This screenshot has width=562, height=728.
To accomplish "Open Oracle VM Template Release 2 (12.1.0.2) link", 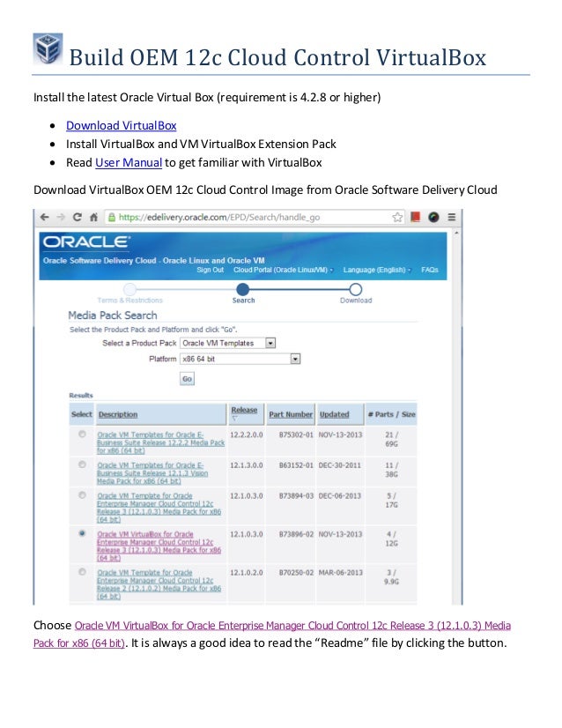I will click(x=159, y=584).
